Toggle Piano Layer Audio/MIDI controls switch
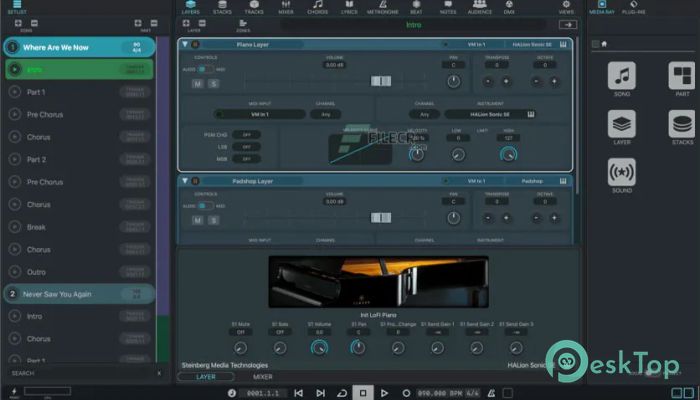This screenshot has height=400, width=700. [x=205, y=70]
